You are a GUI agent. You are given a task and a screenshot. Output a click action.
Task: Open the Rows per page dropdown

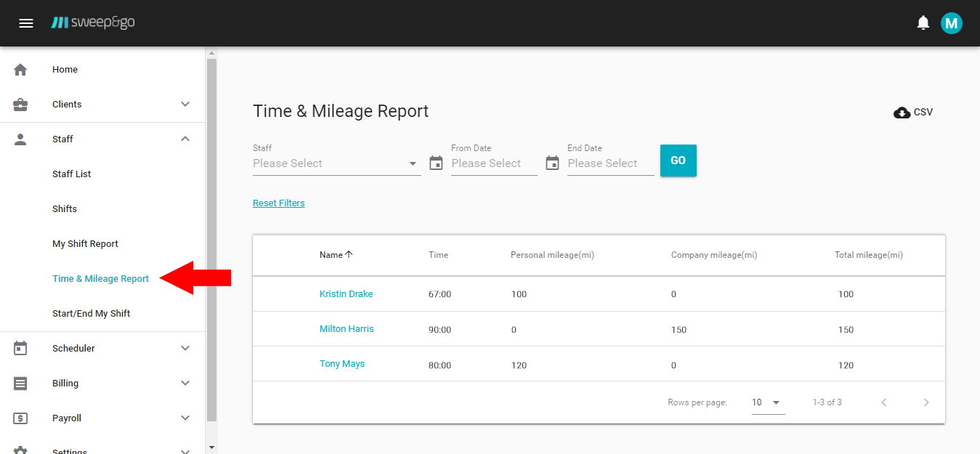(x=767, y=402)
